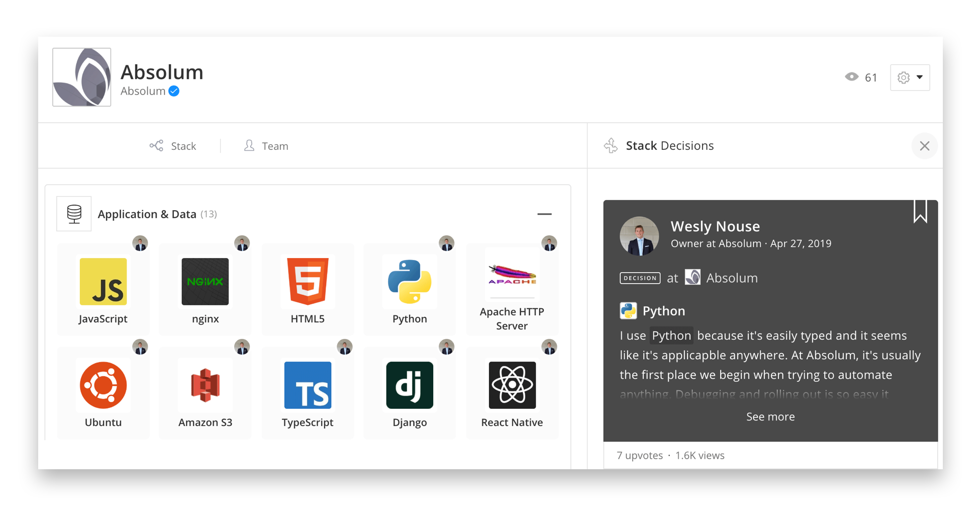This screenshot has width=980, height=512.
Task: Collapse the Application & Data section
Action: (x=544, y=214)
